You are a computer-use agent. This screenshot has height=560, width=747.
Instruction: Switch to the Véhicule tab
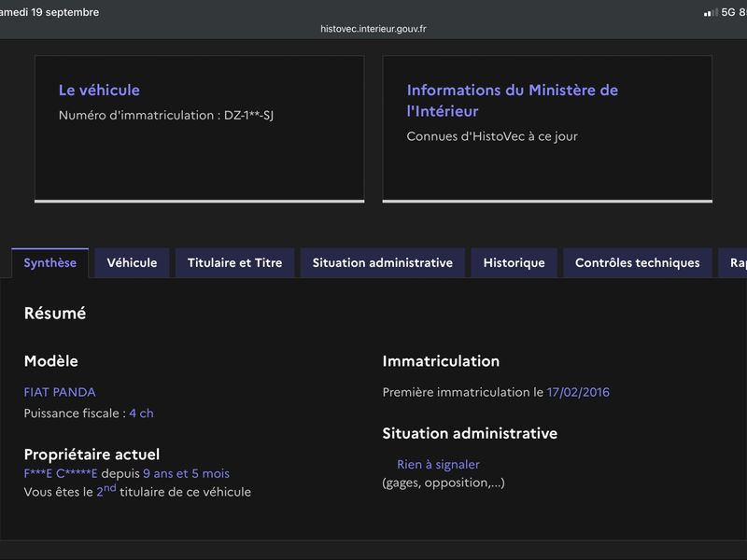pos(132,263)
